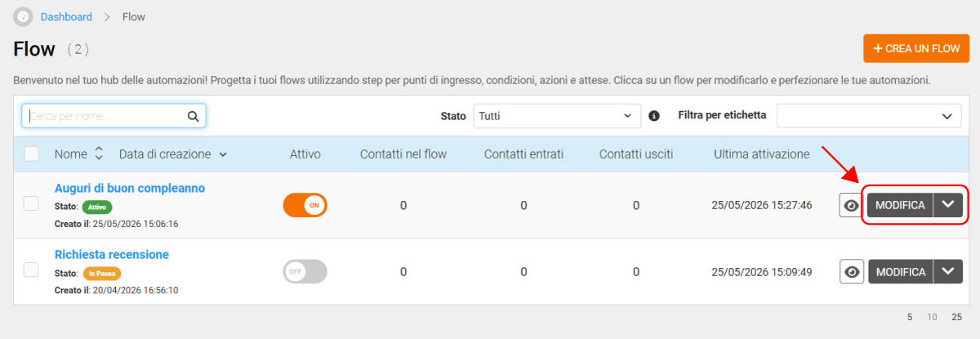The width and height of the screenshot is (980, 339).
Task: Expand arrow next to MODIFICA for Richiesta recensione
Action: [x=948, y=272]
